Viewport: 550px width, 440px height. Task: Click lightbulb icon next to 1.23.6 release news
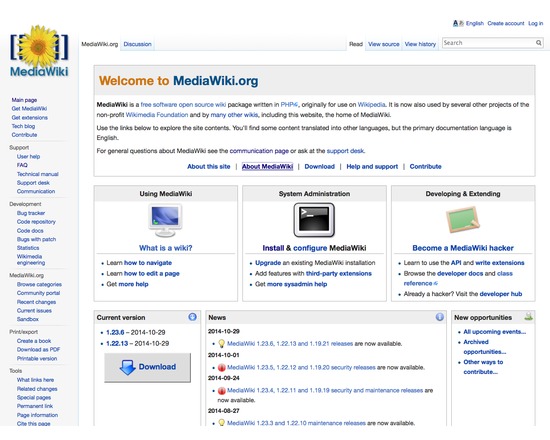click(x=221, y=343)
